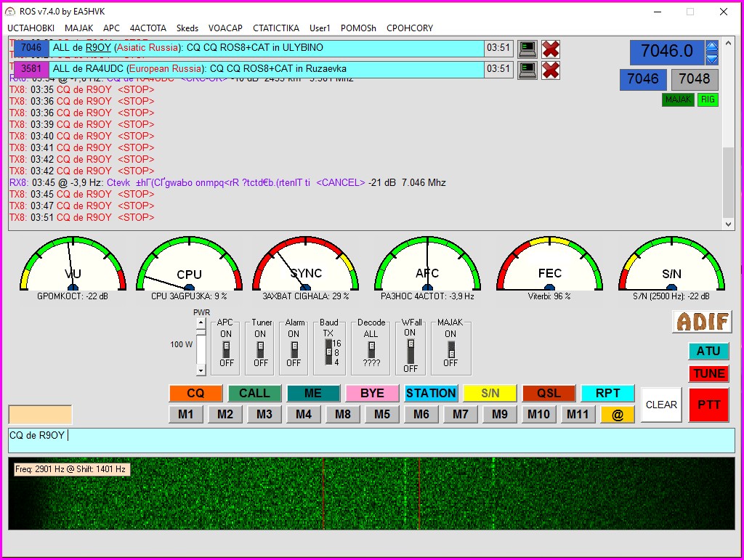Open the Skeds menu
744x560 pixels.
coord(187,28)
